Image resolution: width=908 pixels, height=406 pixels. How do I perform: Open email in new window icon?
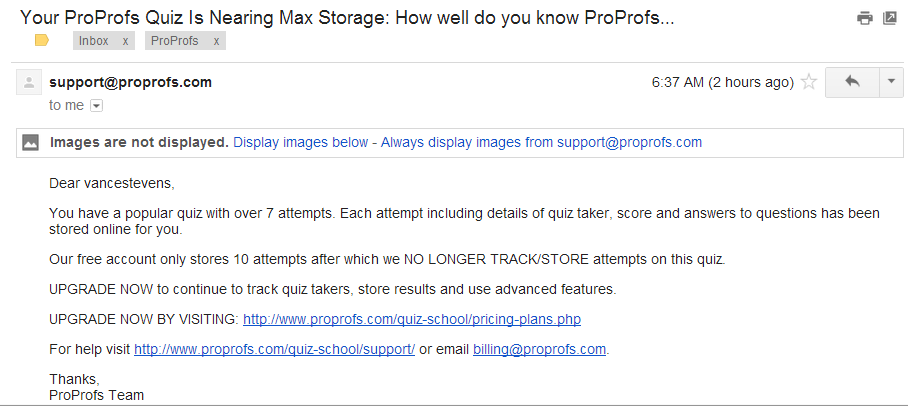[889, 18]
